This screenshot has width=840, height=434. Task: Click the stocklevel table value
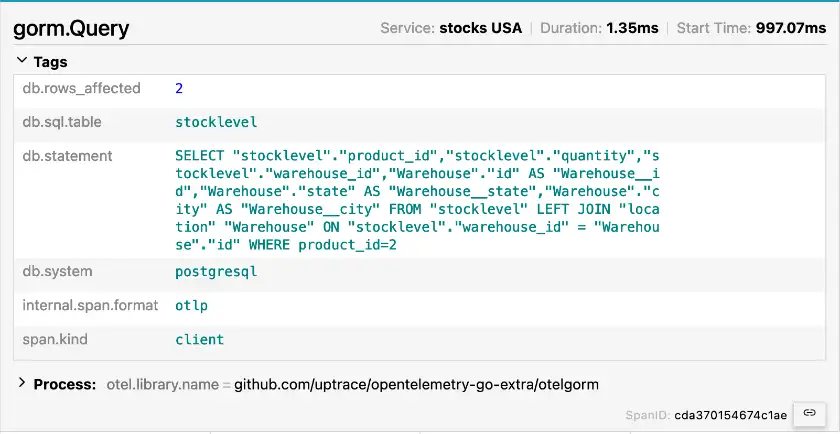click(216, 122)
